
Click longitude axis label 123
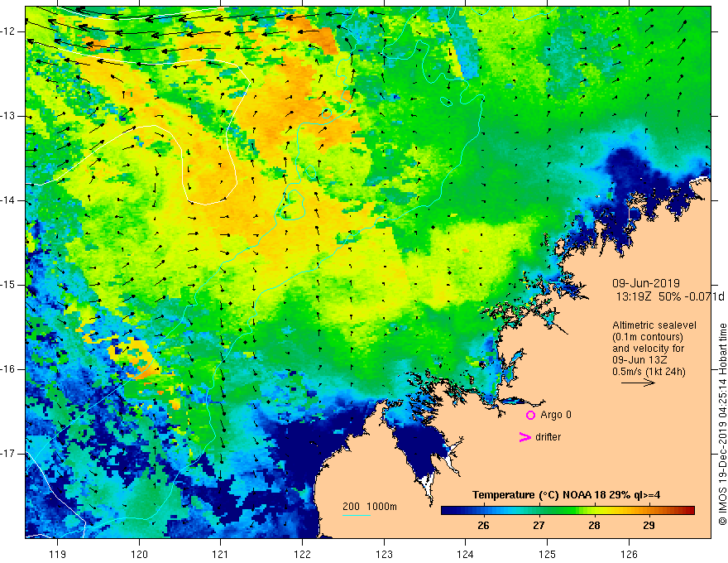[x=384, y=554]
